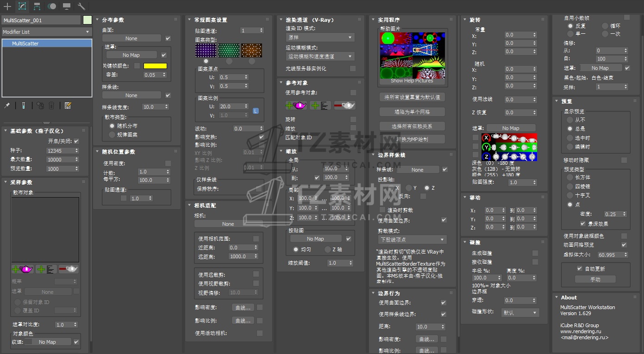This screenshot has height=354, width=644.
Task: Click the Pin Stack icon
Action: pyautogui.click(x=7, y=106)
